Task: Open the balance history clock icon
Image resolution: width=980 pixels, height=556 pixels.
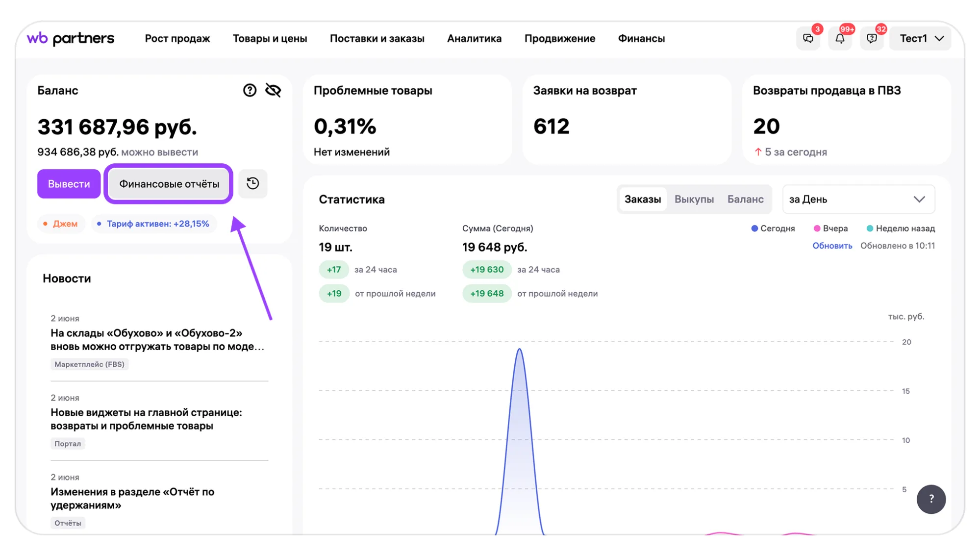Action: coord(253,183)
